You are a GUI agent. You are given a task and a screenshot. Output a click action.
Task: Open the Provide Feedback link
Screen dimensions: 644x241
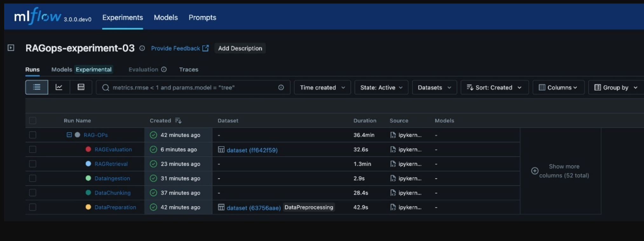click(180, 48)
